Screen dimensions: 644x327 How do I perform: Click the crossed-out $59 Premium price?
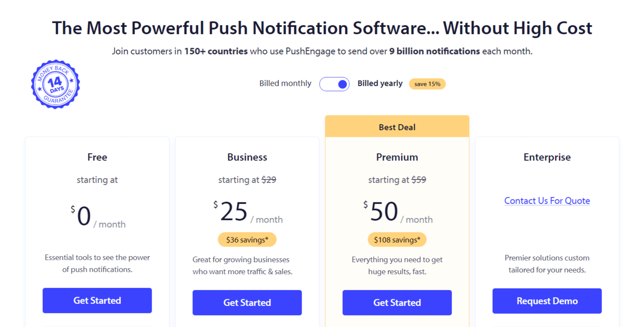419,180
